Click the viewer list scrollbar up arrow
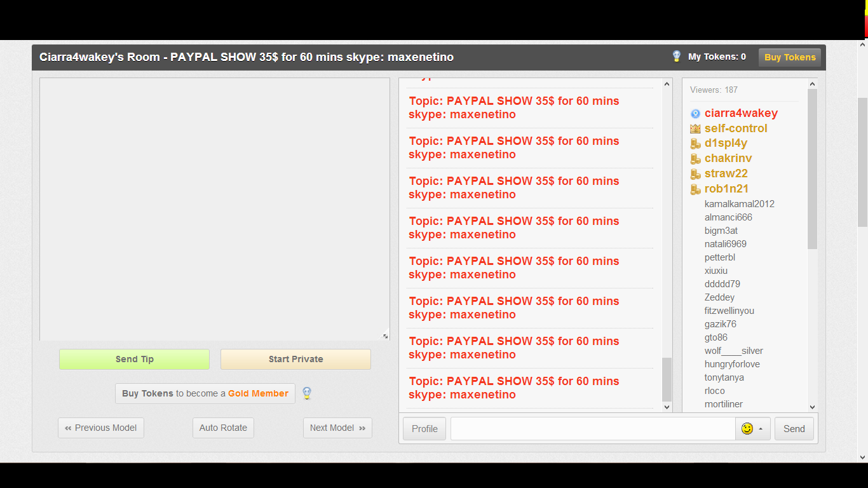Viewport: 868px width, 488px height. click(813, 84)
